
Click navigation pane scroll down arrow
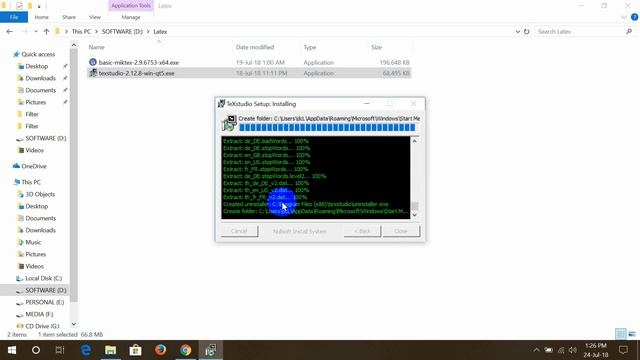point(73,324)
